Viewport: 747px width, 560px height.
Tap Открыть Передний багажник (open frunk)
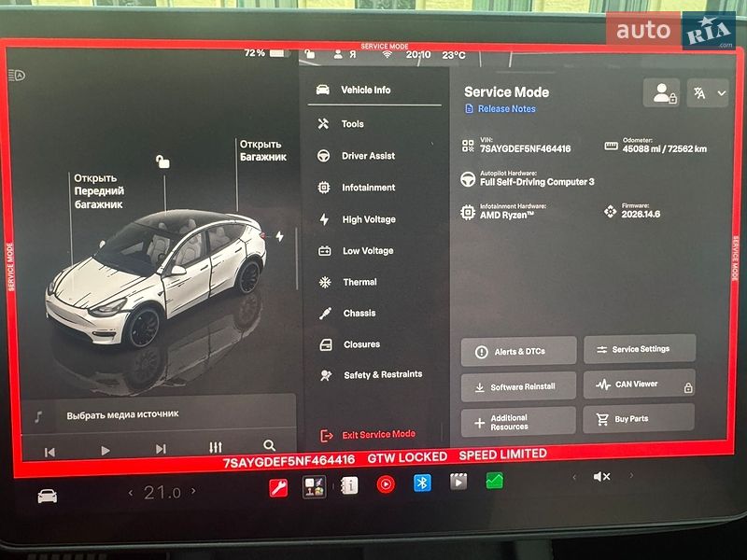tap(99, 191)
